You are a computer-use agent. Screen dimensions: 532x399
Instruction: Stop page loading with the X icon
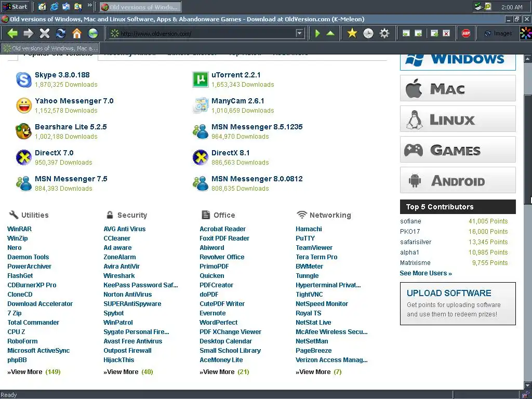(45, 33)
